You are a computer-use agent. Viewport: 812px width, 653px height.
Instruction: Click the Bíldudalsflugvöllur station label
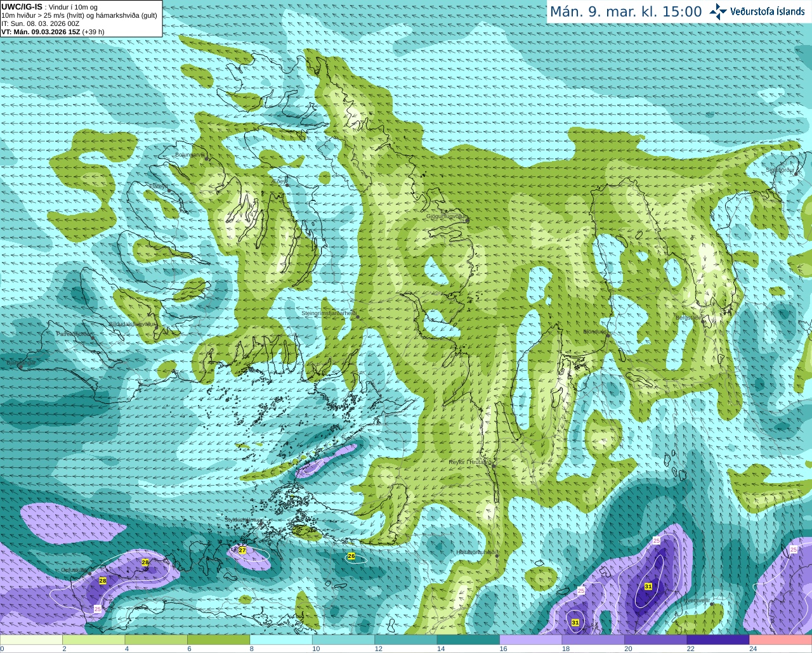[133, 323]
